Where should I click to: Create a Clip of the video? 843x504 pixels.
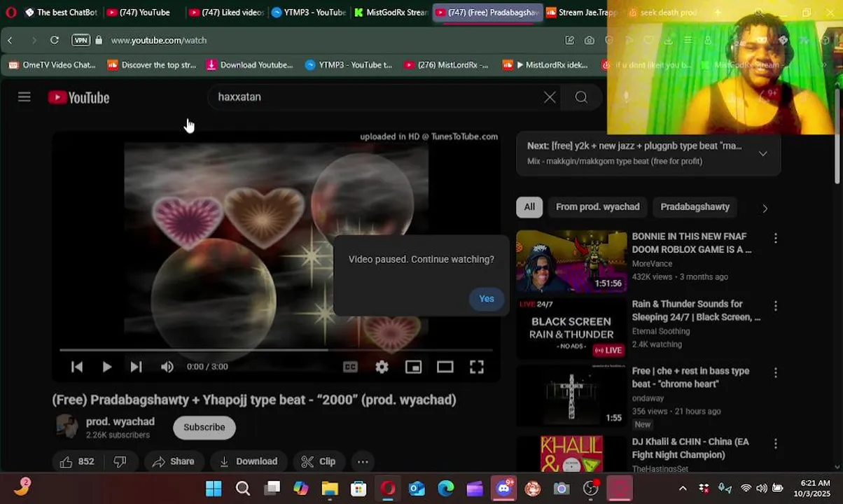pyautogui.click(x=319, y=461)
